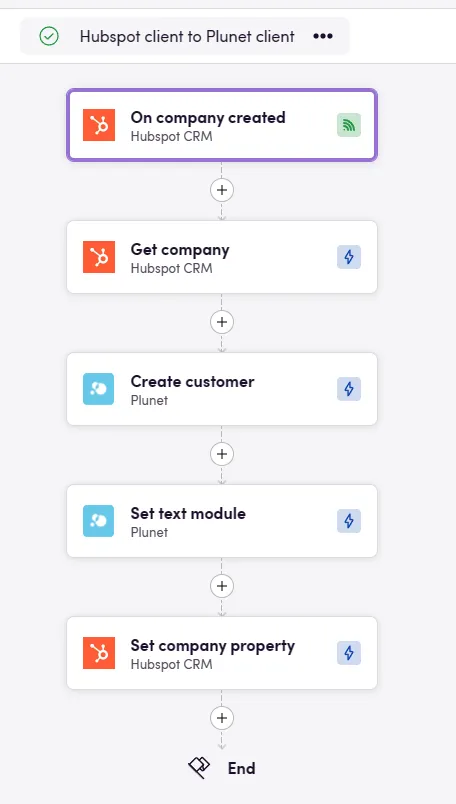
Task: Insert step after 'Create customer' node
Action: point(222,454)
